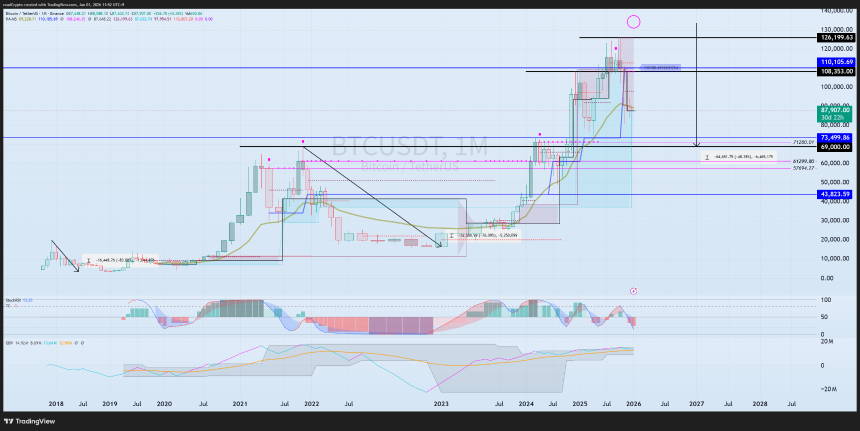Click 2022 on the time axis
860x431 pixels.
click(x=311, y=404)
